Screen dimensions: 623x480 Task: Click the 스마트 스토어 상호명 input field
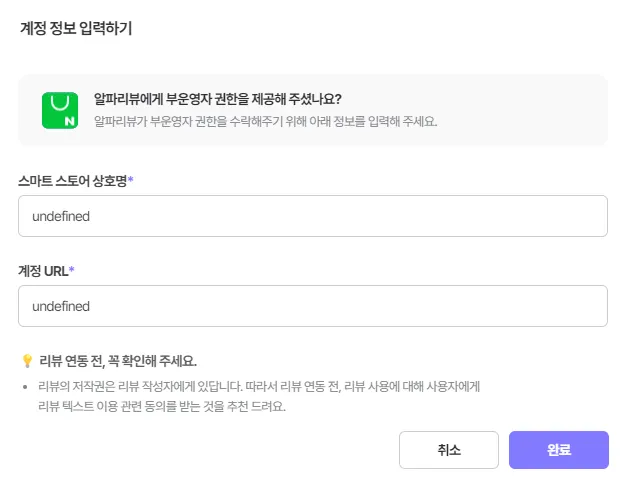(x=312, y=216)
